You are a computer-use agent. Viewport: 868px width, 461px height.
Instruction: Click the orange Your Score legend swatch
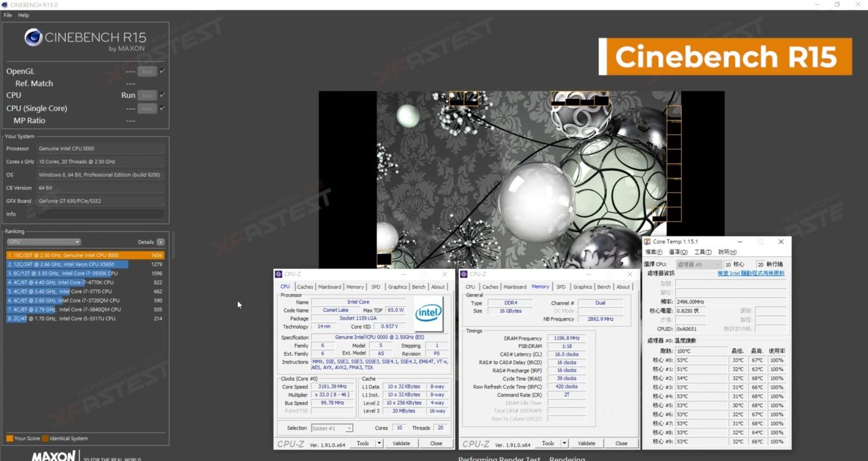click(10, 438)
